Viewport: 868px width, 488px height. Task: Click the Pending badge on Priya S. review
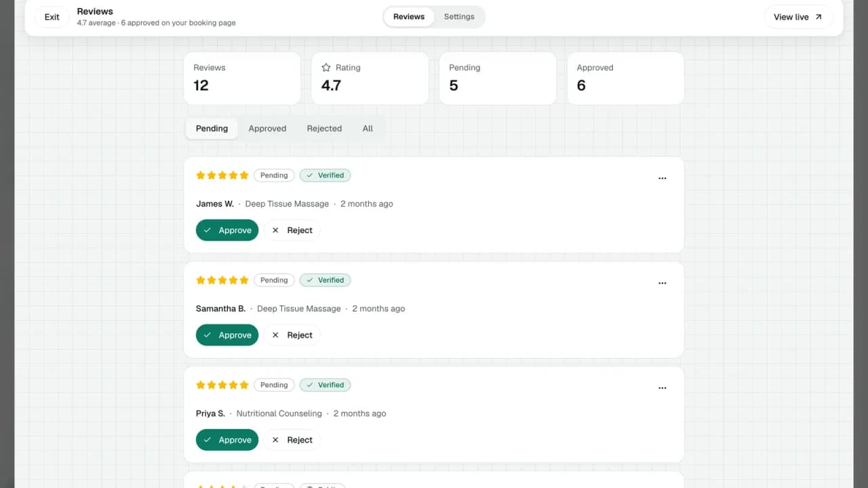coord(274,385)
